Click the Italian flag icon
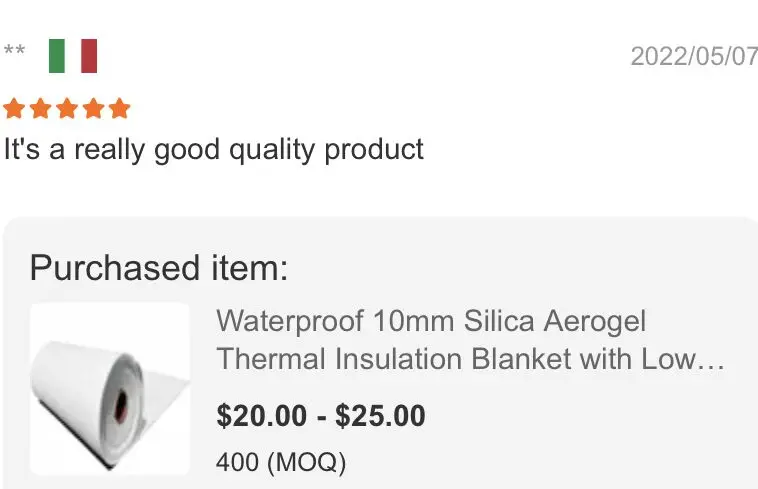Screen dimensions: 758x489 [x=73, y=56]
